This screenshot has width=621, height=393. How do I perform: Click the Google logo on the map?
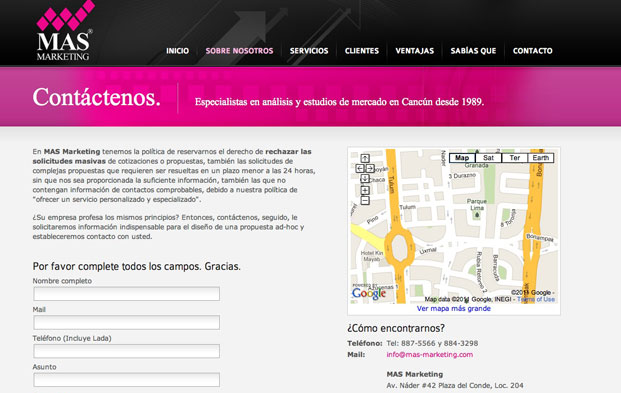[369, 293]
